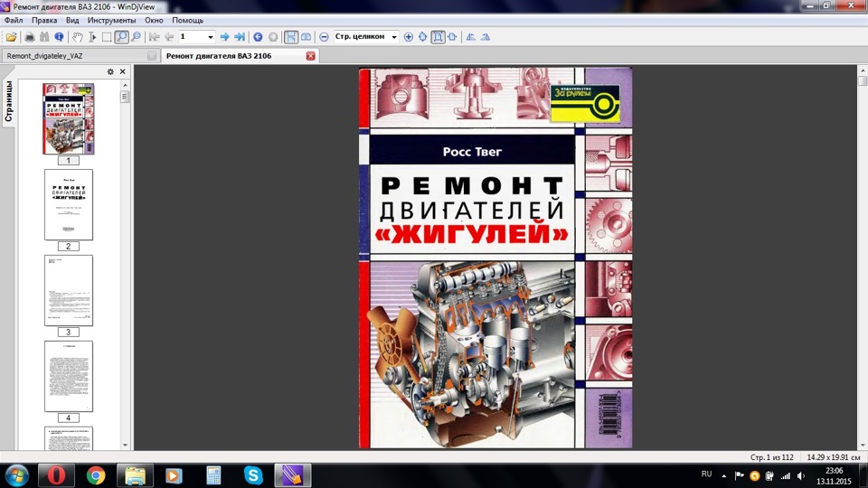Click the WinDjView taskbar button
The height and width of the screenshot is (488, 868).
coord(292,475)
